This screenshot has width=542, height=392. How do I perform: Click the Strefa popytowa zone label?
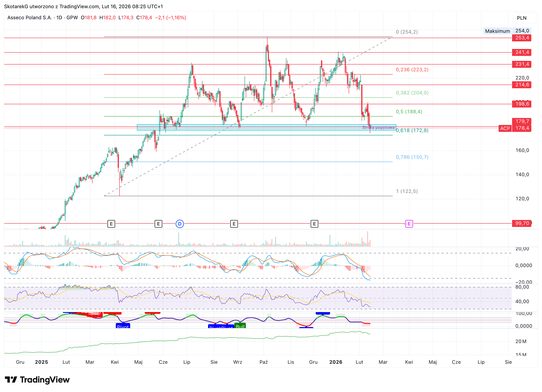pyautogui.click(x=378, y=127)
